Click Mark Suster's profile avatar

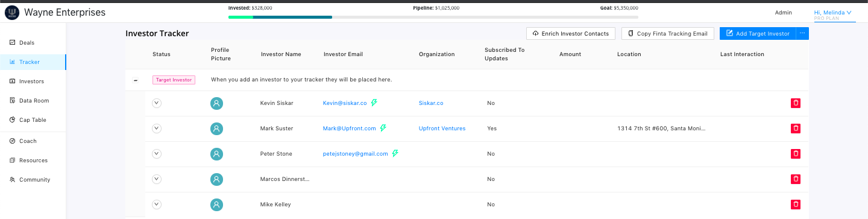(x=216, y=129)
